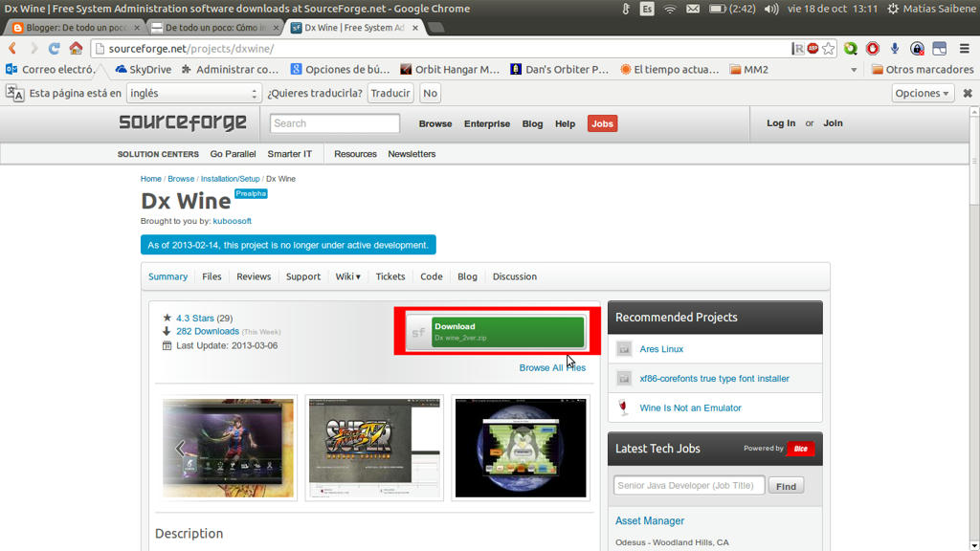Open the Opciones translation dropdown
The height and width of the screenshot is (551, 980).
tap(923, 93)
